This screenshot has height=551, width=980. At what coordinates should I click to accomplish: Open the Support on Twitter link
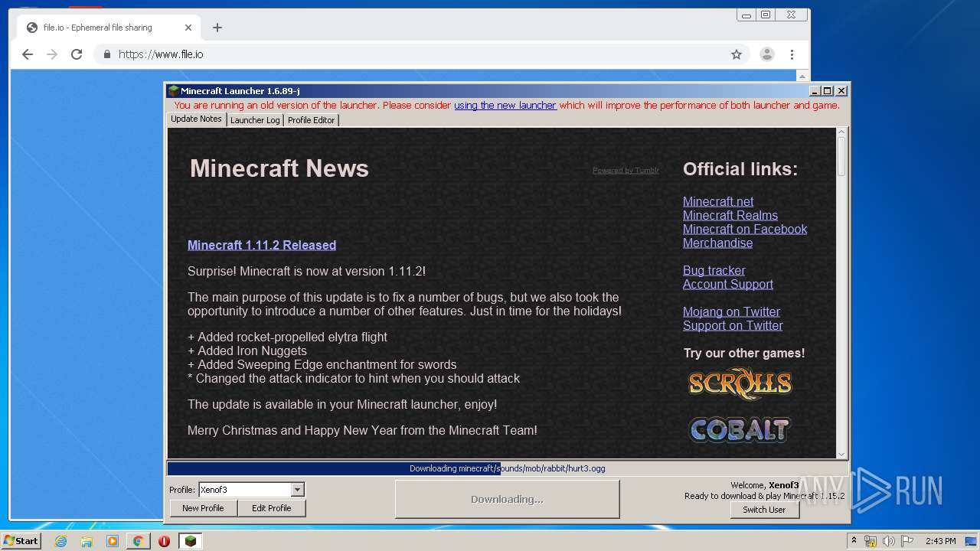(x=733, y=325)
